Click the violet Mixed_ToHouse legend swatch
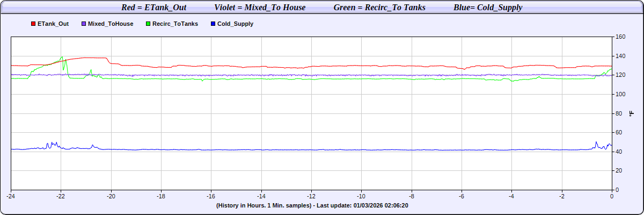Viewport: 644px width, 215px height. click(83, 24)
